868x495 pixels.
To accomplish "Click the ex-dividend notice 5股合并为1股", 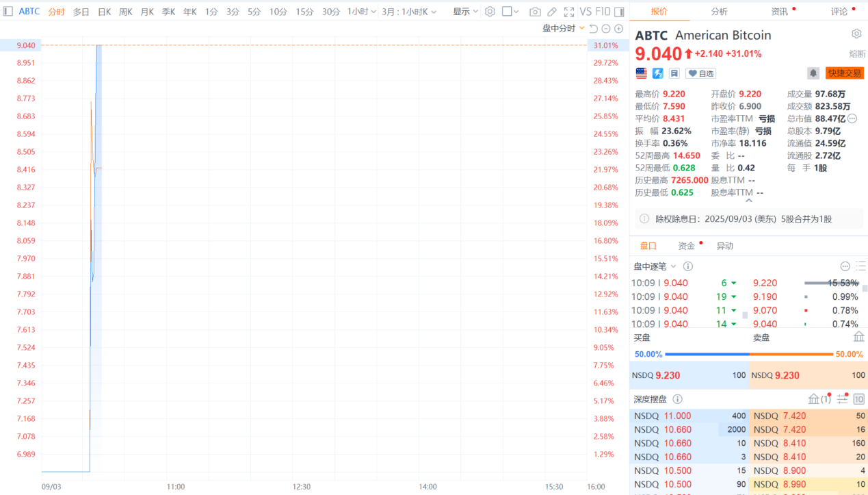I will point(748,219).
